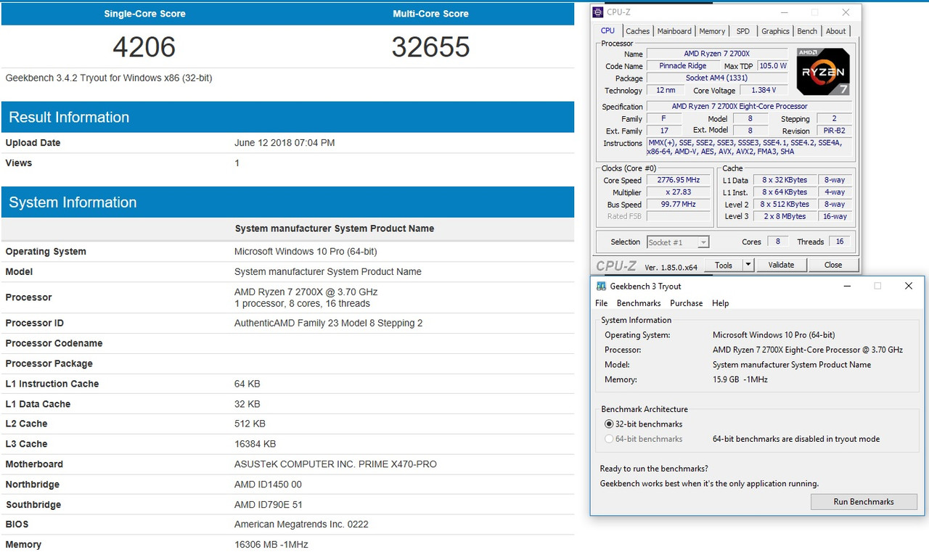Screen dimensions: 929x560
Task: Click the Run Benchmarks button
Action: click(864, 502)
